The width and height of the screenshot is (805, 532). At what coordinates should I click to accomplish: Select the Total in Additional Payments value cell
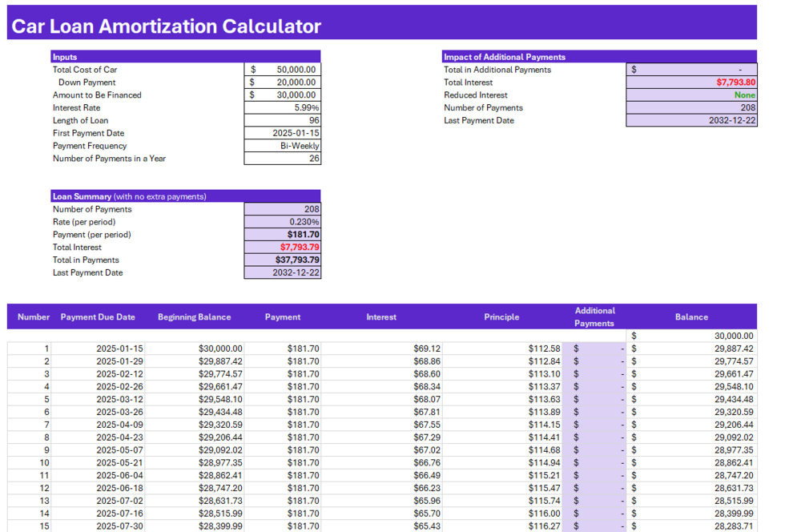click(x=691, y=70)
